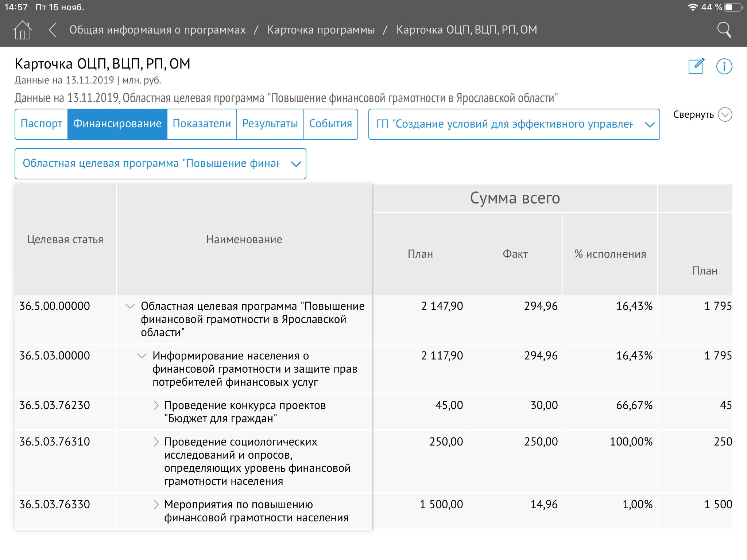The width and height of the screenshot is (747, 560).
Task: Click the Наименование column header
Action: coord(244,240)
